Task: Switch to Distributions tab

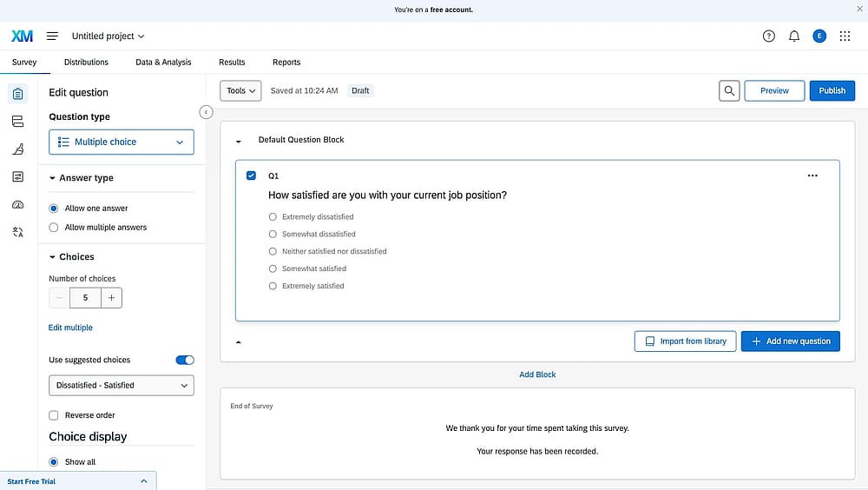Action: (x=86, y=62)
